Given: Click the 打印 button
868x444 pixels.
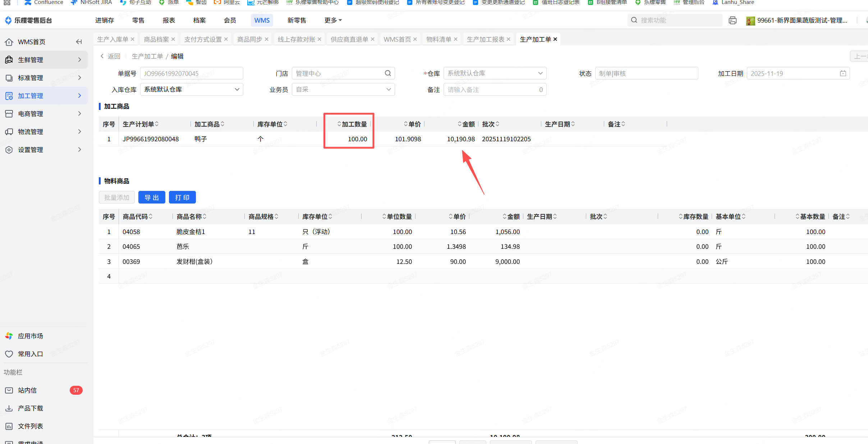Looking at the screenshot, I should click(182, 197).
